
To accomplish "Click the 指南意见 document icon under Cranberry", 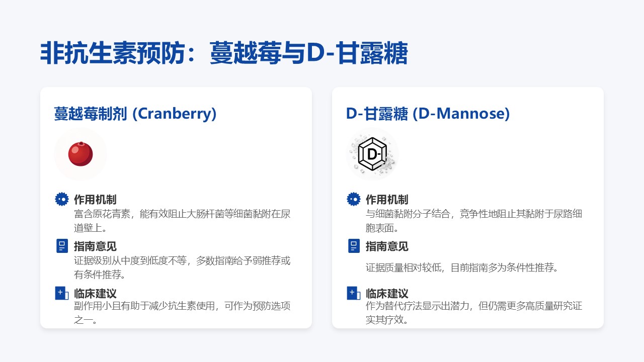I will click(x=61, y=246).
